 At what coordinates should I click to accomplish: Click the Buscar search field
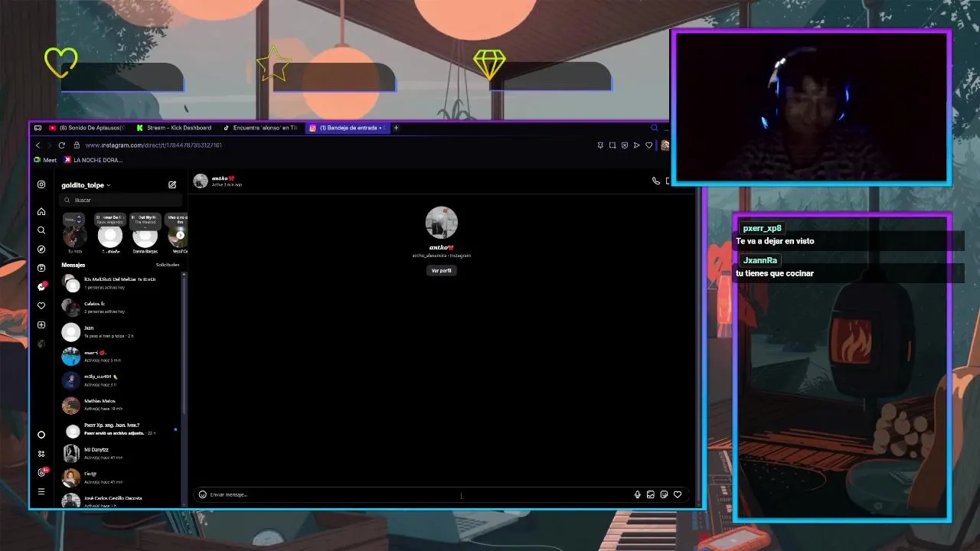click(122, 200)
